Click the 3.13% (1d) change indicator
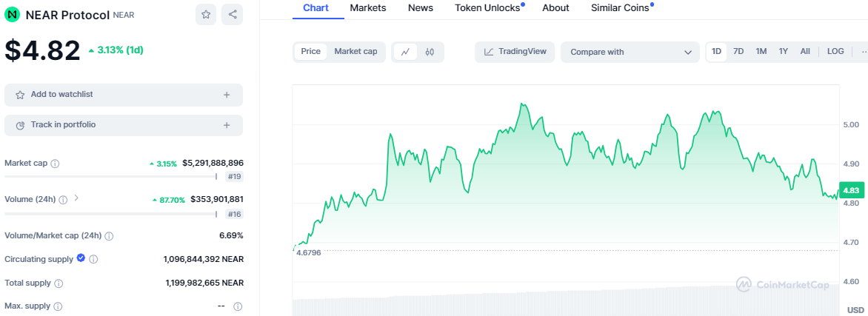Image resolution: width=868 pixels, height=316 pixels. pos(116,50)
